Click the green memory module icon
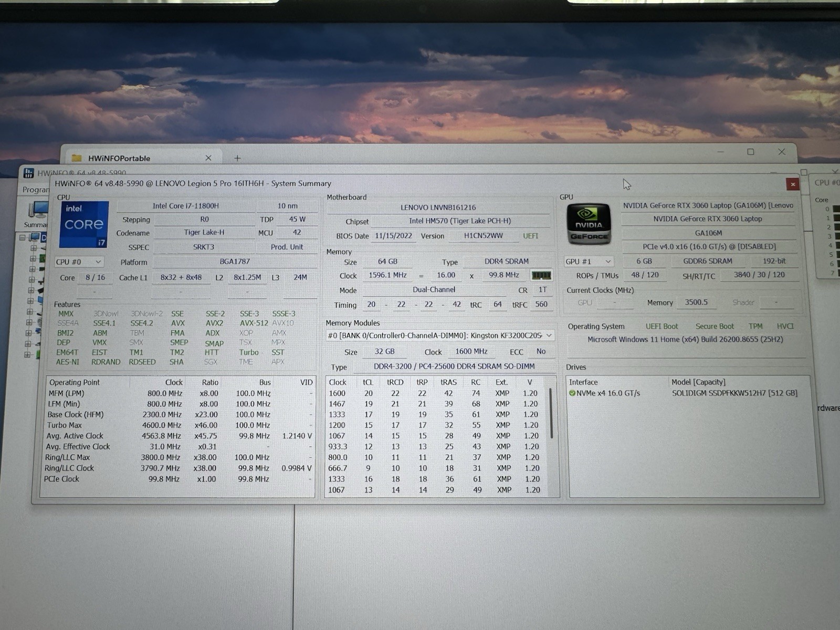This screenshot has width=840, height=630. [x=541, y=275]
